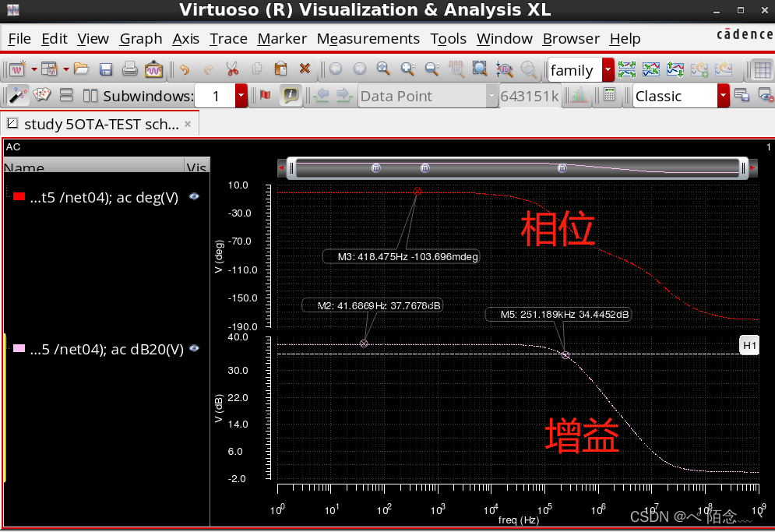775x532 pixels.
Task: Click the red phase trace color swatch
Action: [x=19, y=196]
